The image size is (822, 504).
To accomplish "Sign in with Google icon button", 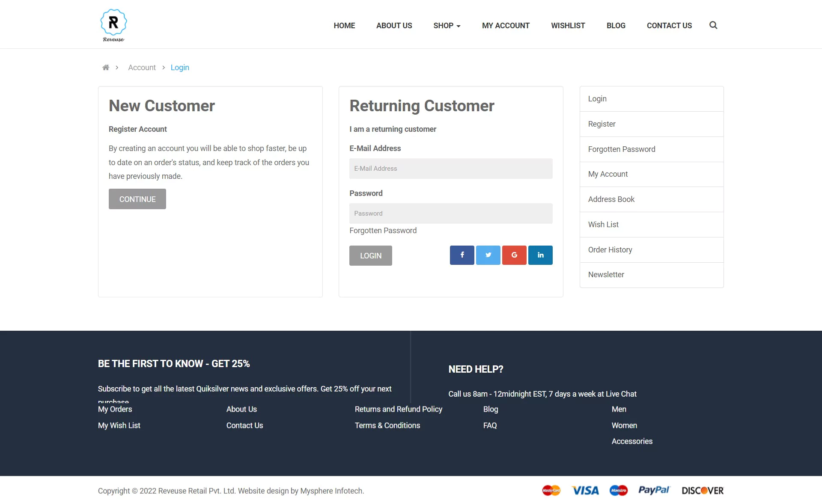I will click(x=514, y=255).
